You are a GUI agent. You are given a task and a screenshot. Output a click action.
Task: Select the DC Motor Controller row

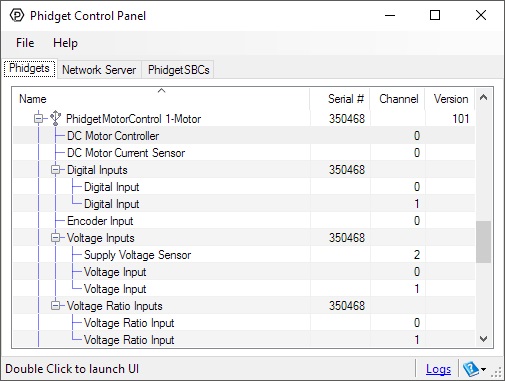(244, 136)
